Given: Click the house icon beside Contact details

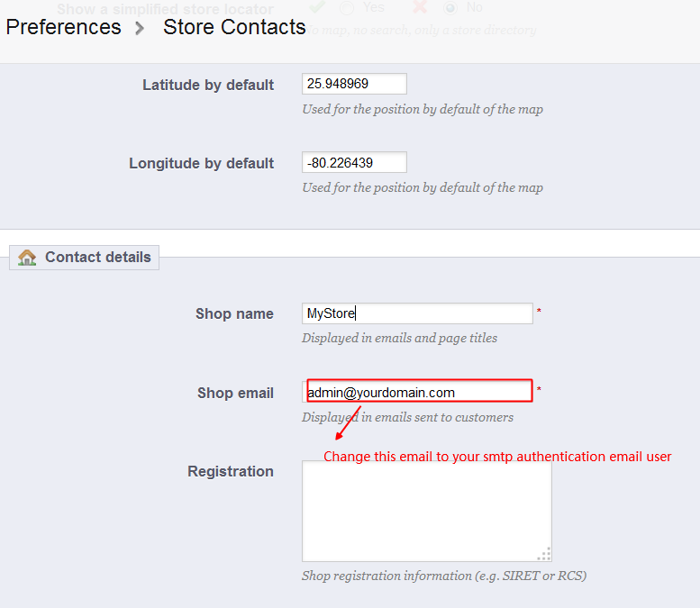Looking at the screenshot, I should [28, 258].
